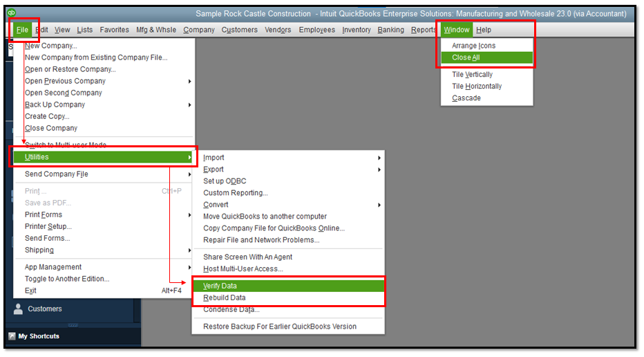
Task: Open the Employees menu
Action: click(x=317, y=30)
